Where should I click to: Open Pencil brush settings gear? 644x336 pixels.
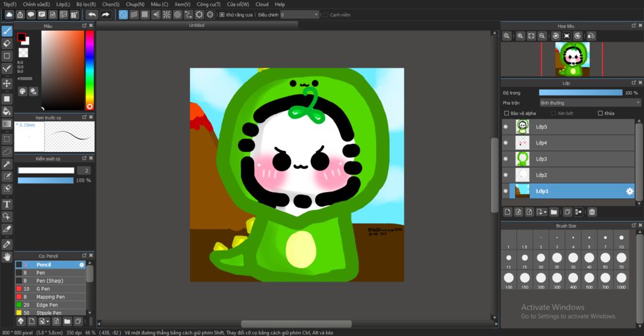click(81, 264)
